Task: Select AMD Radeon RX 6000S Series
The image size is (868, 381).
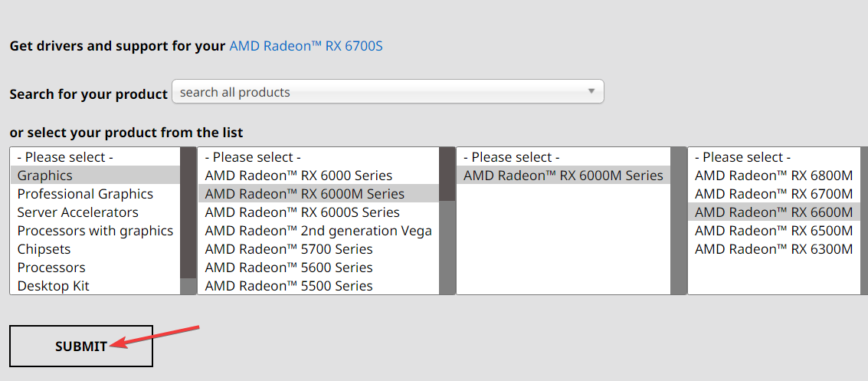Action: (302, 212)
